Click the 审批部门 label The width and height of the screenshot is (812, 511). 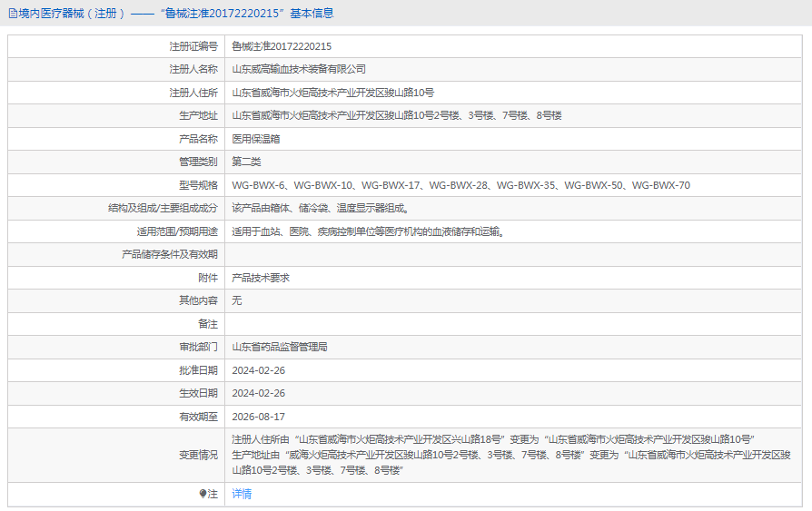click(x=198, y=347)
